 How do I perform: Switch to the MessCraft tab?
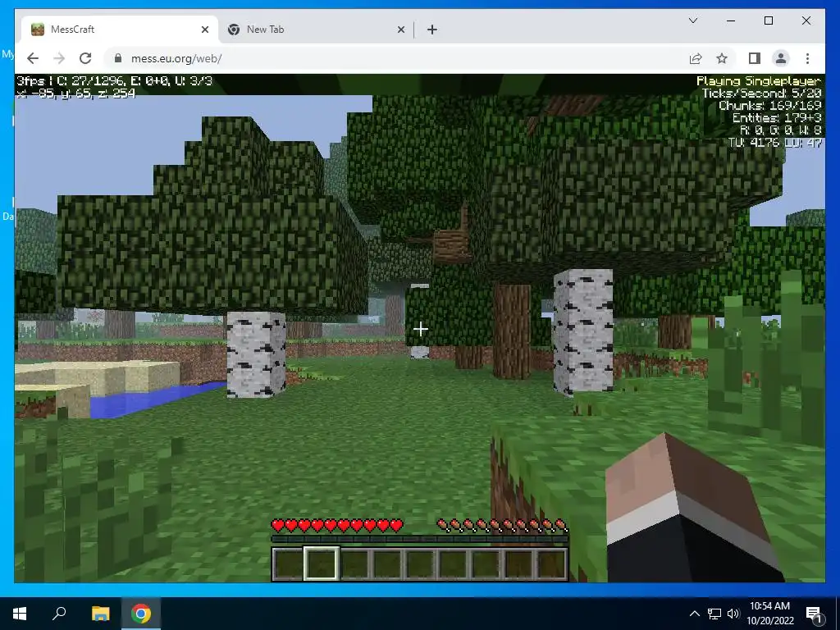coord(120,30)
